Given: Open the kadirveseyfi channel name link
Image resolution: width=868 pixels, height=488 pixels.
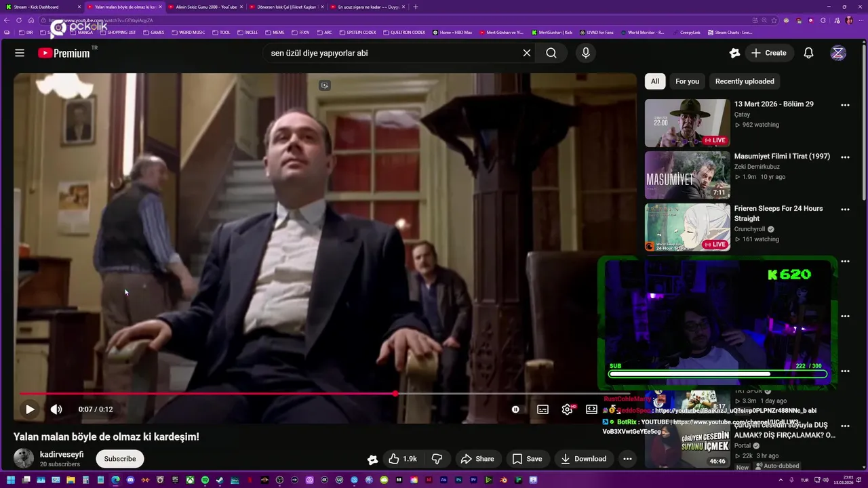Looking at the screenshot, I should (x=62, y=454).
